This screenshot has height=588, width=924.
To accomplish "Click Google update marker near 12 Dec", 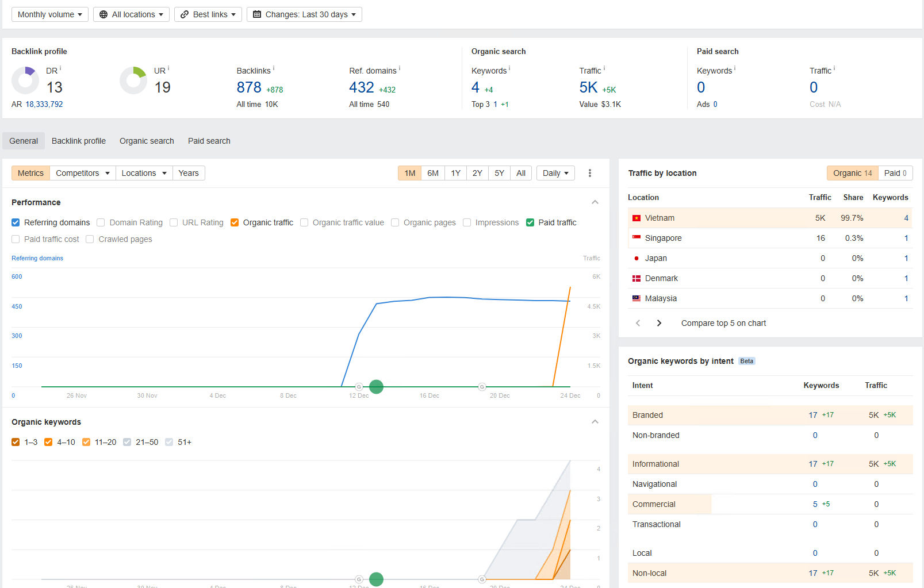I will pos(359,387).
